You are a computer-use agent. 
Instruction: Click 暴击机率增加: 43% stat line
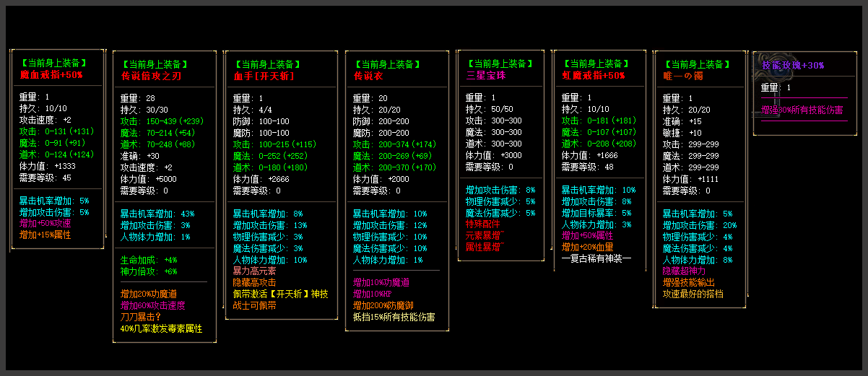click(x=157, y=214)
